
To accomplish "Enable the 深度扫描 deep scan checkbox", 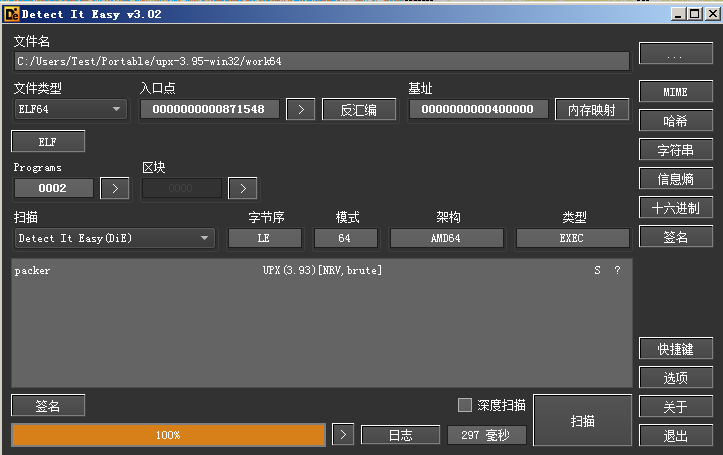I will tap(465, 405).
